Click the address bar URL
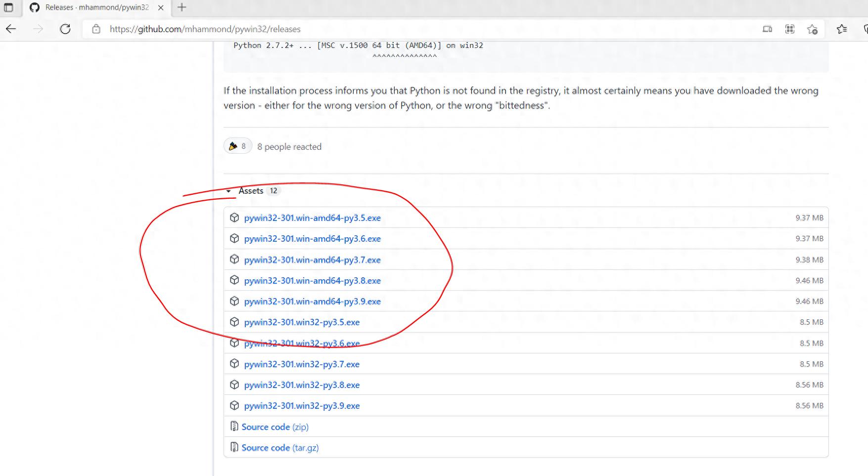The image size is (868, 476). pos(205,29)
